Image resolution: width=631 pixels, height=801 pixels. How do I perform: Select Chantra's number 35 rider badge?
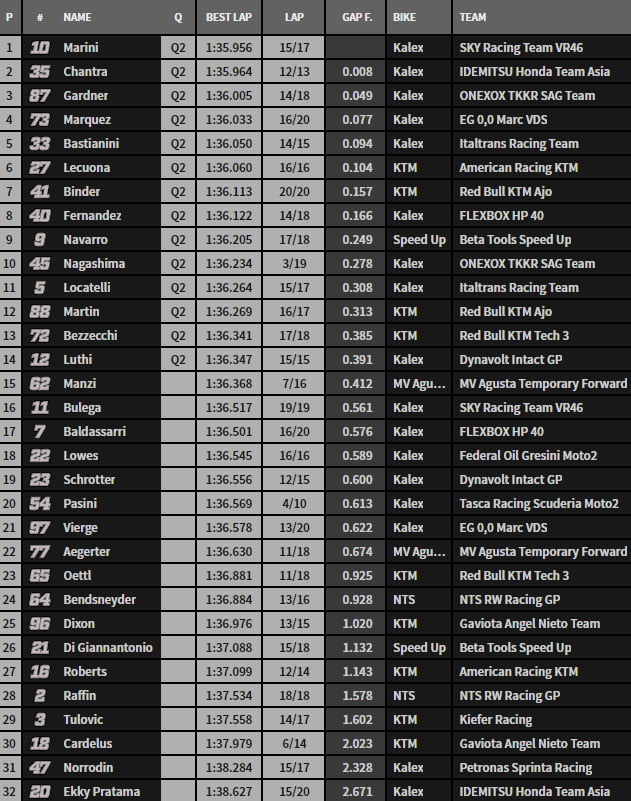[x=41, y=71]
